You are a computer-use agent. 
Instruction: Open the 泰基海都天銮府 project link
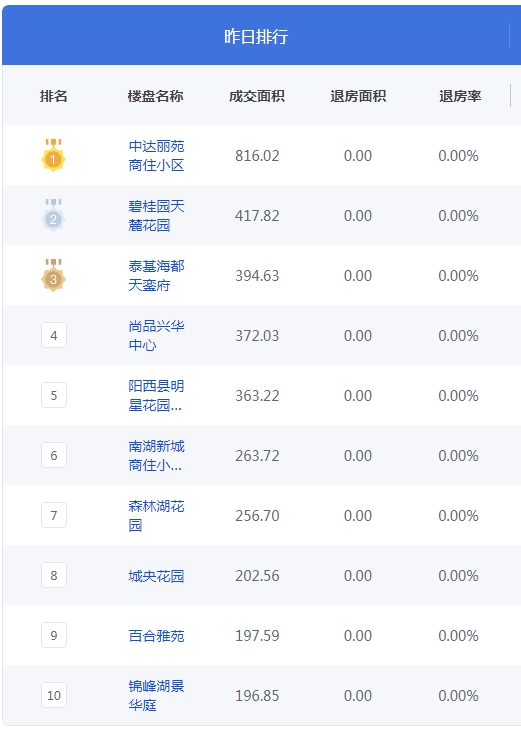click(156, 275)
